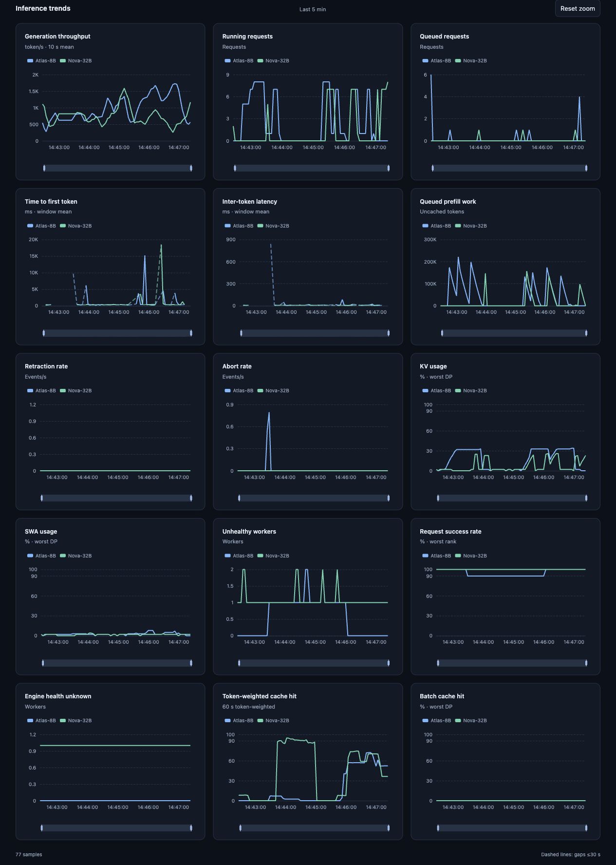
Task: Hide Nova-32B series in Abort rate chart
Action: (273, 391)
